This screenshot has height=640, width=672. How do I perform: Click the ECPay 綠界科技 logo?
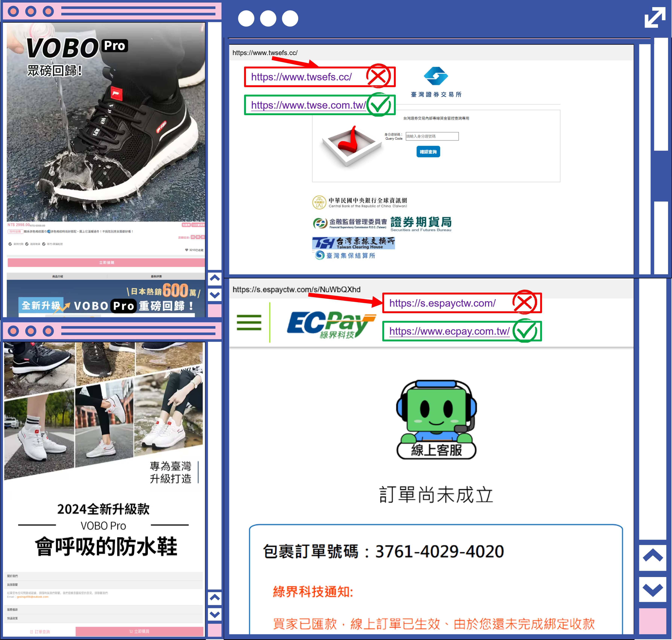[331, 325]
